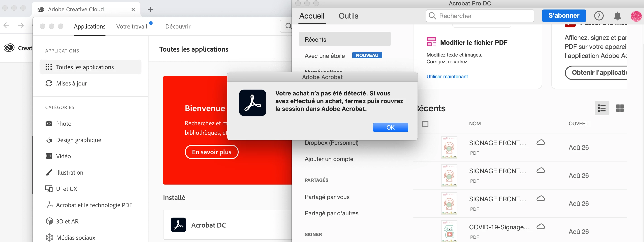Open the pink profile avatar in Acrobat
This screenshot has height=242, width=644.
pos(636,16)
